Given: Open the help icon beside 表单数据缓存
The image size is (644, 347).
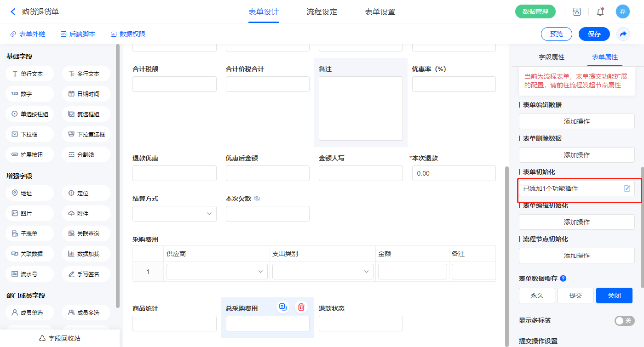Looking at the screenshot, I should tap(563, 279).
